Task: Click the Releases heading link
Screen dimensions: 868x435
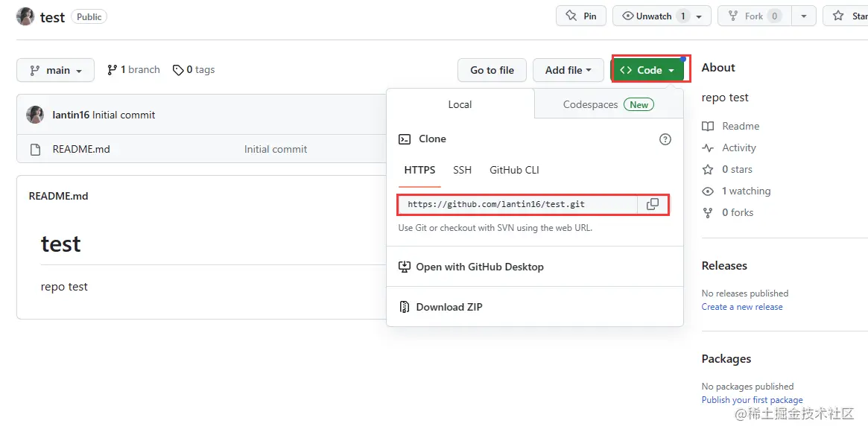Action: coord(725,266)
